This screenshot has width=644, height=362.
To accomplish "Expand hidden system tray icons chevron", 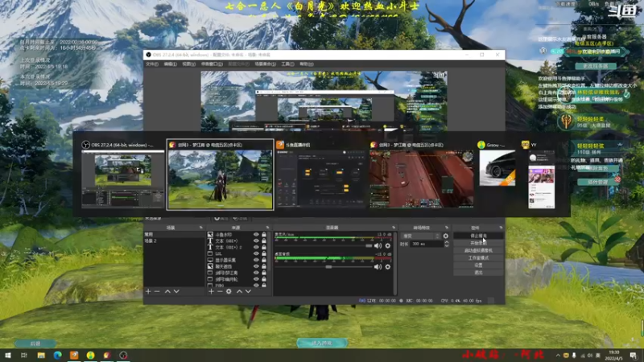I will pos(558,356).
